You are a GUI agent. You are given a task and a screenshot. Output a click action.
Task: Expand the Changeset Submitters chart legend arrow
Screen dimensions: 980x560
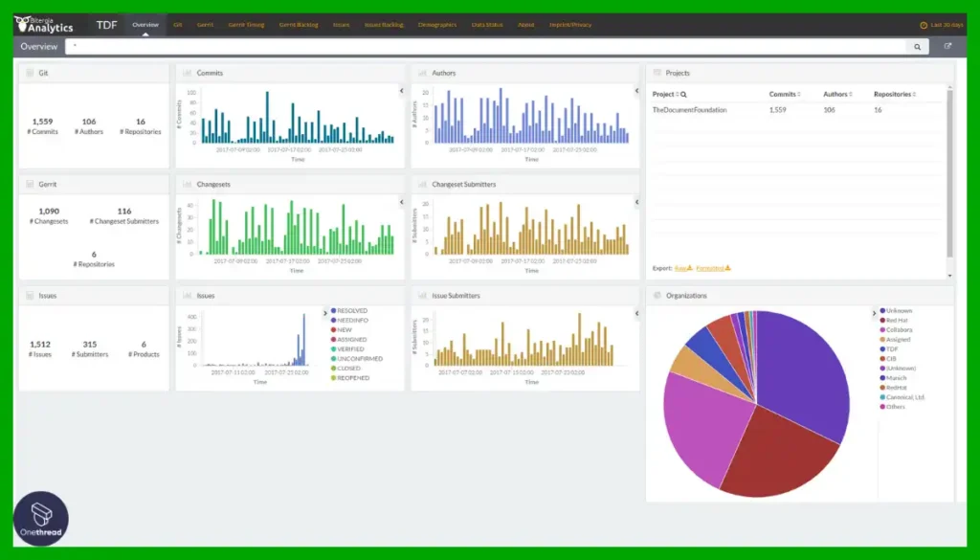[636, 202]
